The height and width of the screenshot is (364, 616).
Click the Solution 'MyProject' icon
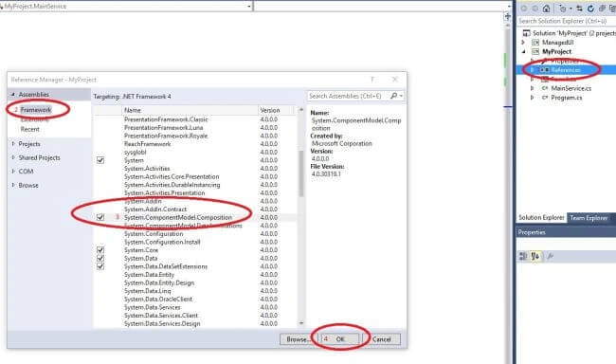pyautogui.click(x=526, y=33)
